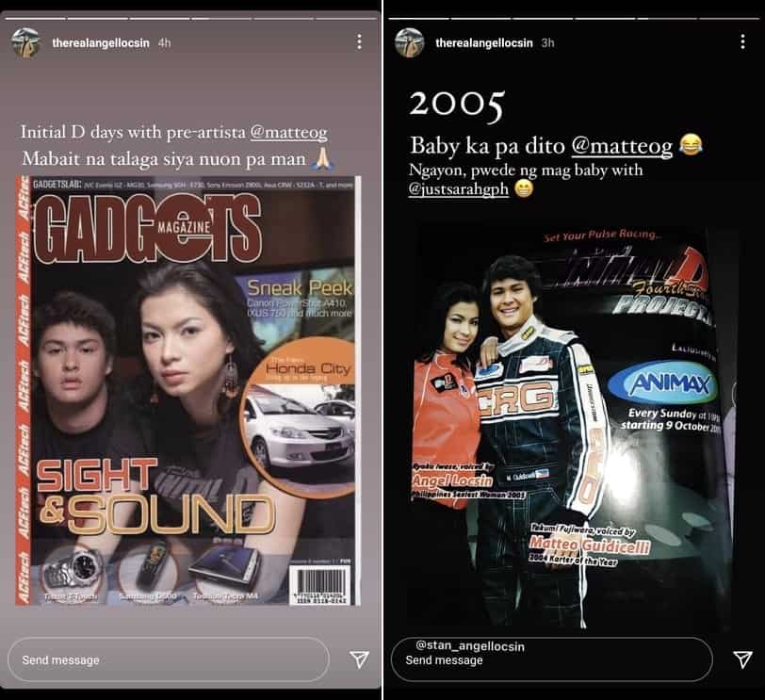Focus the left Send message field
The width and height of the screenshot is (765, 700).
(x=169, y=659)
